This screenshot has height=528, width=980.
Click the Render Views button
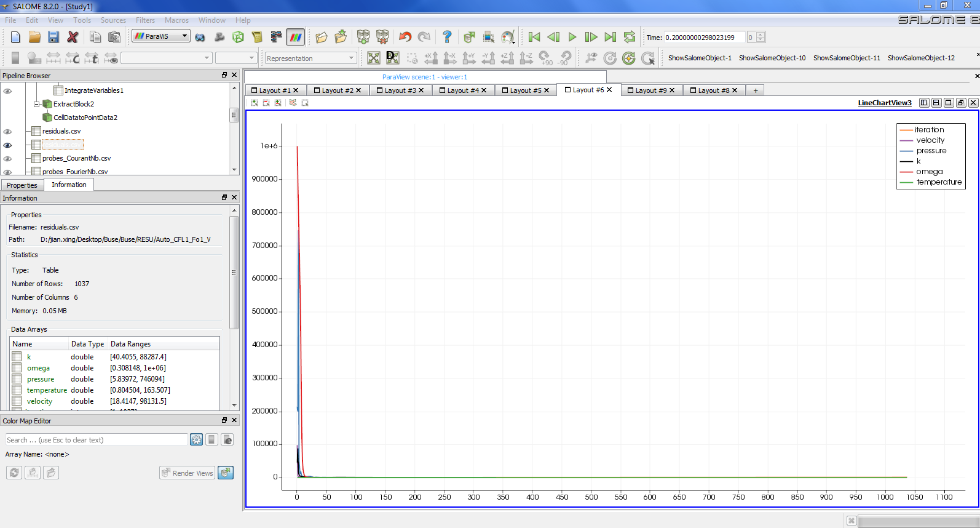tap(187, 473)
